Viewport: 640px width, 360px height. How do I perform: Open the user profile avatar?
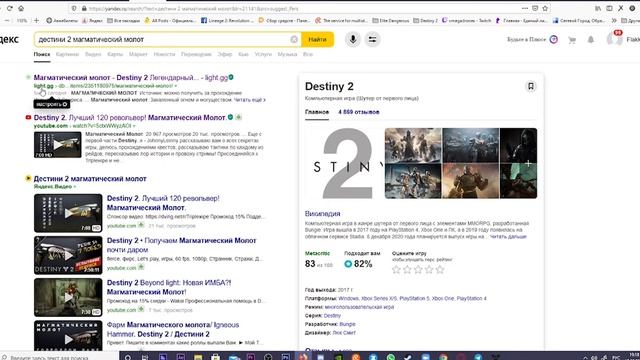614,39
